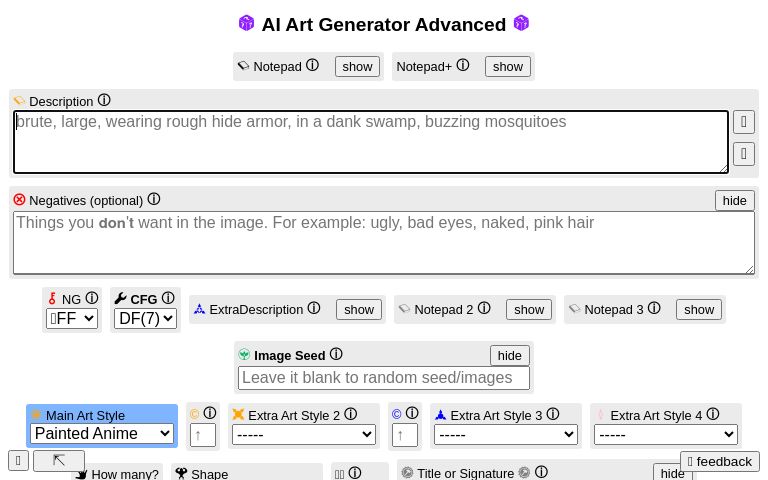The image size is (768, 480).
Task: Show the ExtraDescription section
Action: 358,310
